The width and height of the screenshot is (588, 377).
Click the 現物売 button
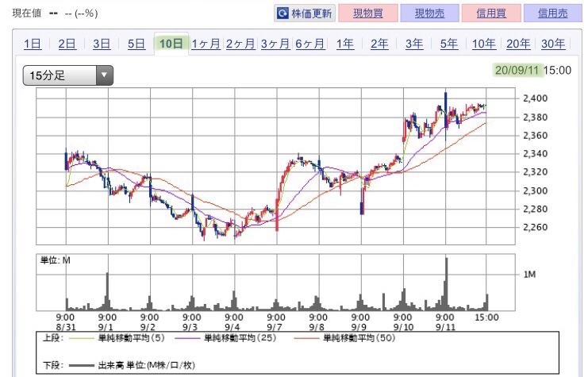[x=430, y=13]
